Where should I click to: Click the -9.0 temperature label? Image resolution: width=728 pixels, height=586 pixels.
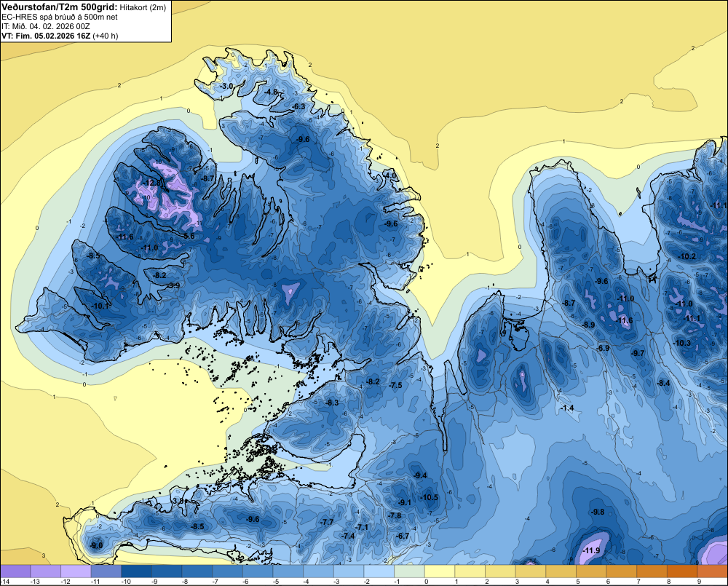click(97, 545)
